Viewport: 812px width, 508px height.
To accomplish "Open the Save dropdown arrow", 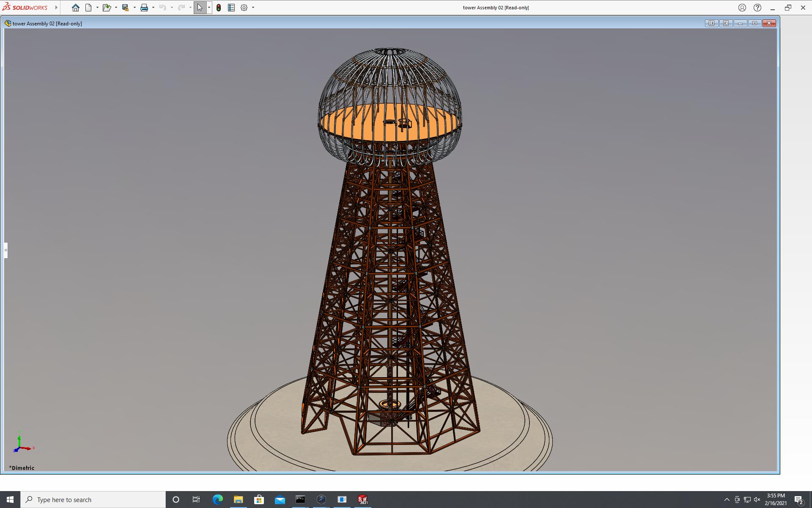I will click(x=134, y=8).
